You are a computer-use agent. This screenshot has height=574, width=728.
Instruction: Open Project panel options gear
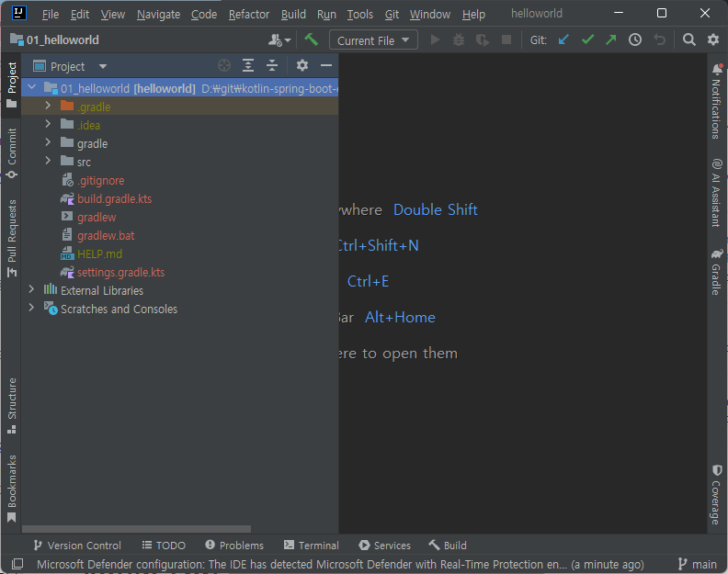[x=302, y=65]
